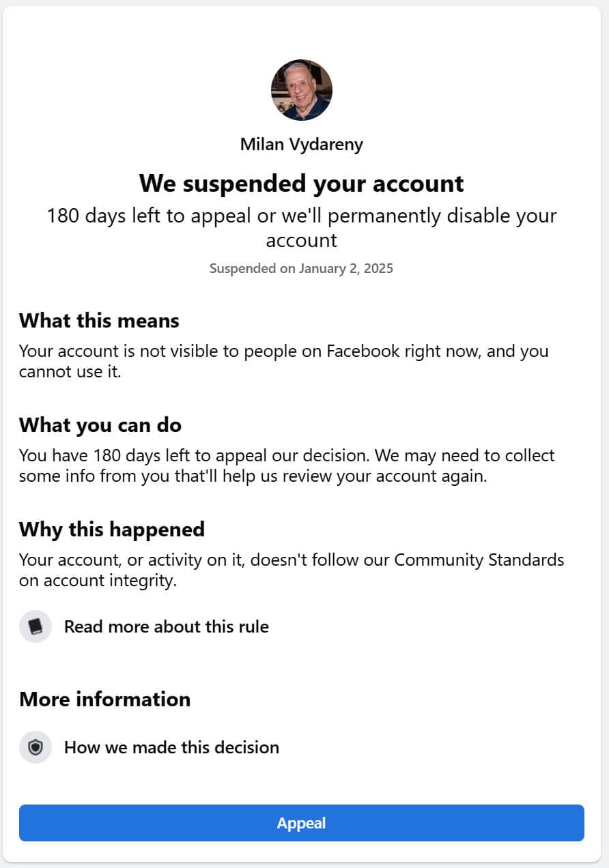The width and height of the screenshot is (609, 868).
Task: Click the account name Milan Vydareny
Action: [302, 145]
